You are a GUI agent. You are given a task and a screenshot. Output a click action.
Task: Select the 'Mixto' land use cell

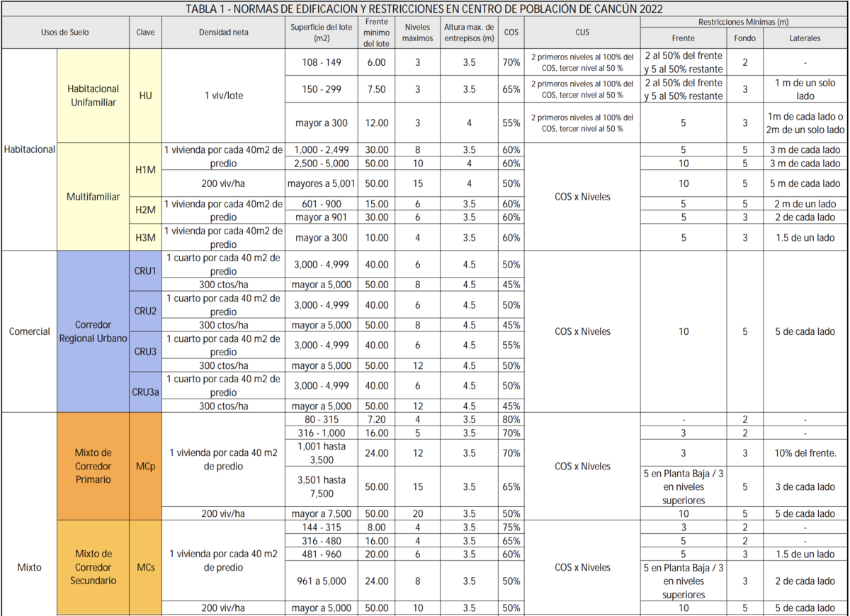[x=29, y=567]
